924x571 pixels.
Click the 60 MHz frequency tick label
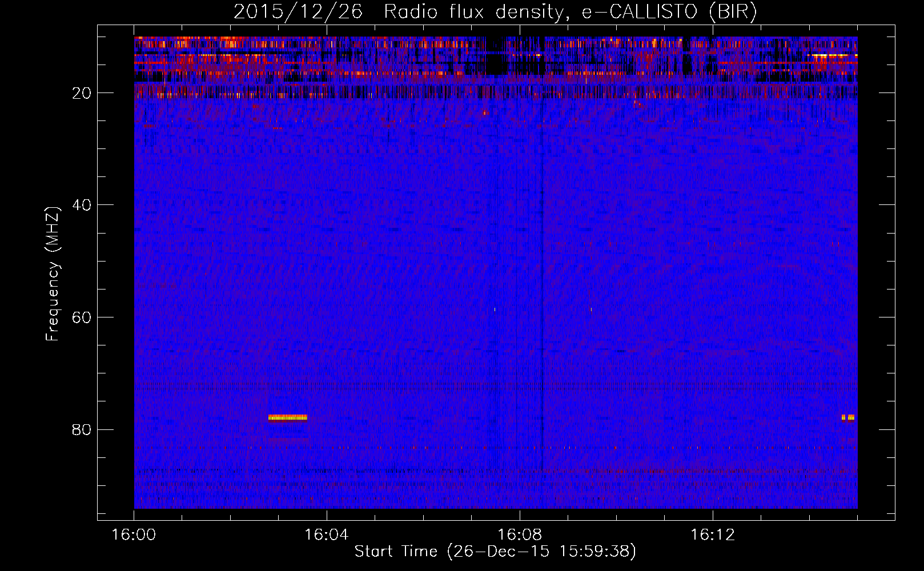point(82,317)
